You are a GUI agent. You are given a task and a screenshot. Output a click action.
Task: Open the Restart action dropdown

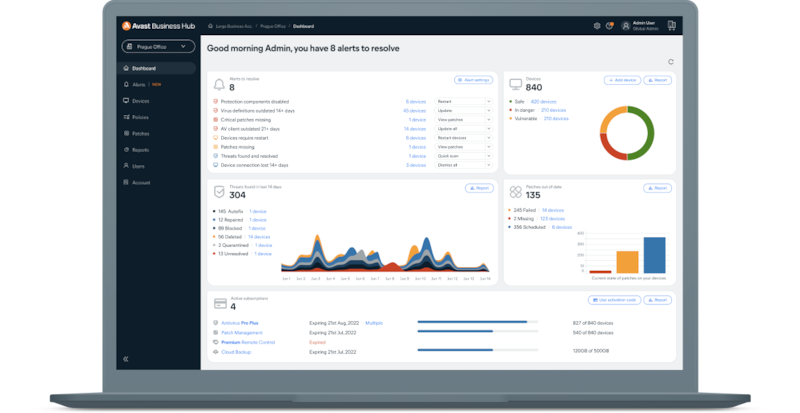(x=463, y=102)
